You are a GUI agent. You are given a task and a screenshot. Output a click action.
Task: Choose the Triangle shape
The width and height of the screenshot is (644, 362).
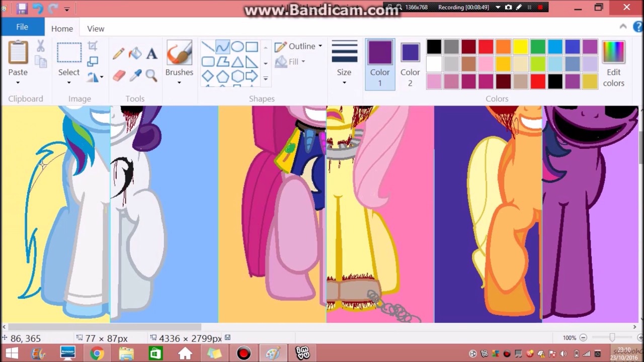pyautogui.click(x=237, y=62)
